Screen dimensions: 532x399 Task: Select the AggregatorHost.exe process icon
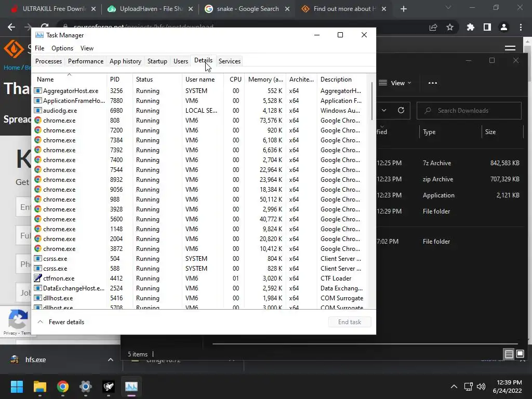[37, 90]
